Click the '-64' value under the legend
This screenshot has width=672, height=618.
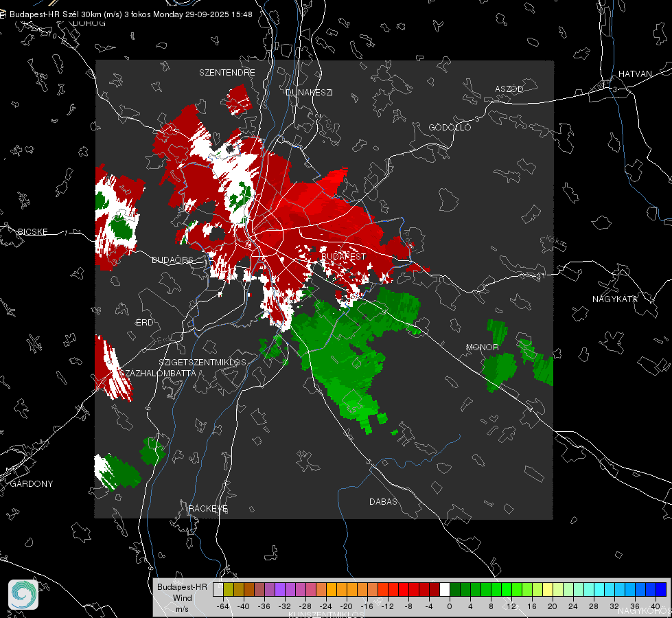coord(223,606)
